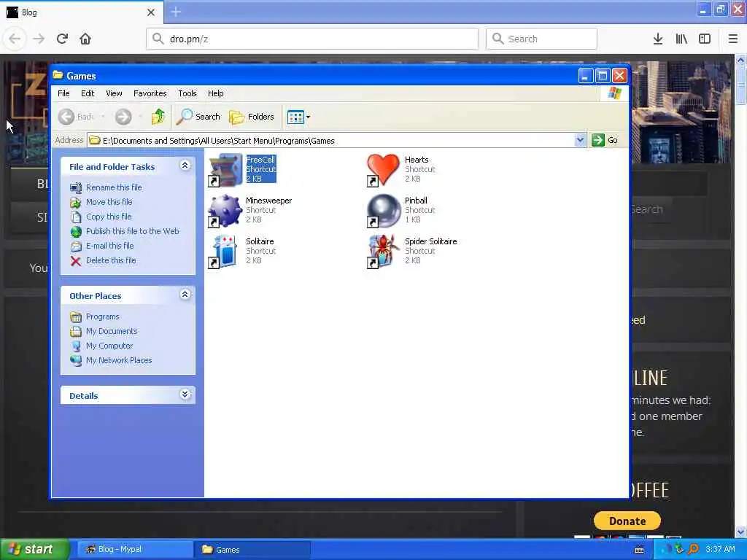The width and height of the screenshot is (747, 560).
Task: Toggle the browser sidebar icon
Action: coord(705,39)
